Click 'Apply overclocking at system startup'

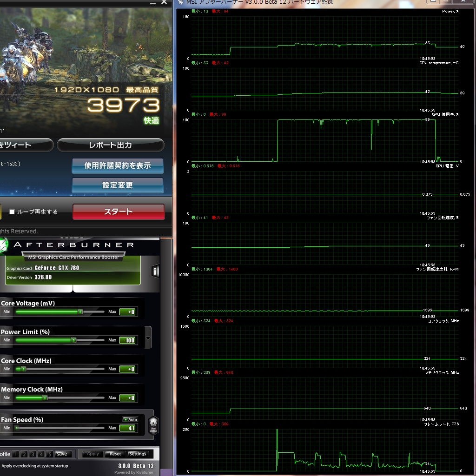35,466
